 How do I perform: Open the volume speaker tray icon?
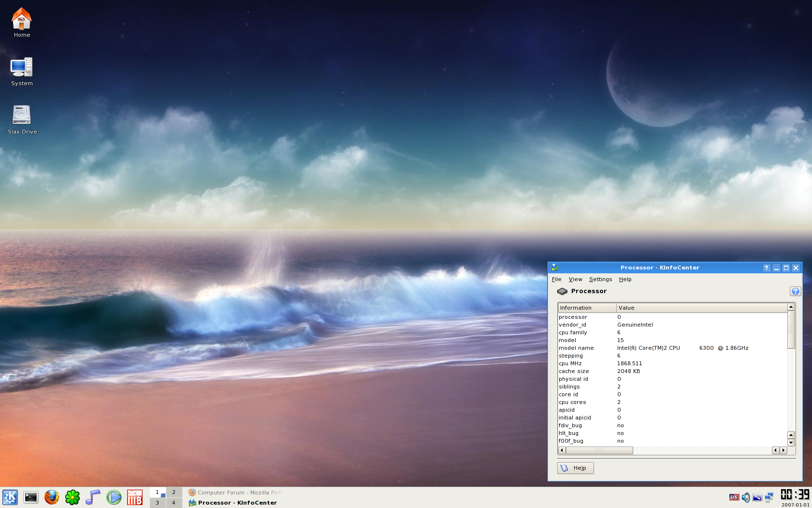click(746, 497)
